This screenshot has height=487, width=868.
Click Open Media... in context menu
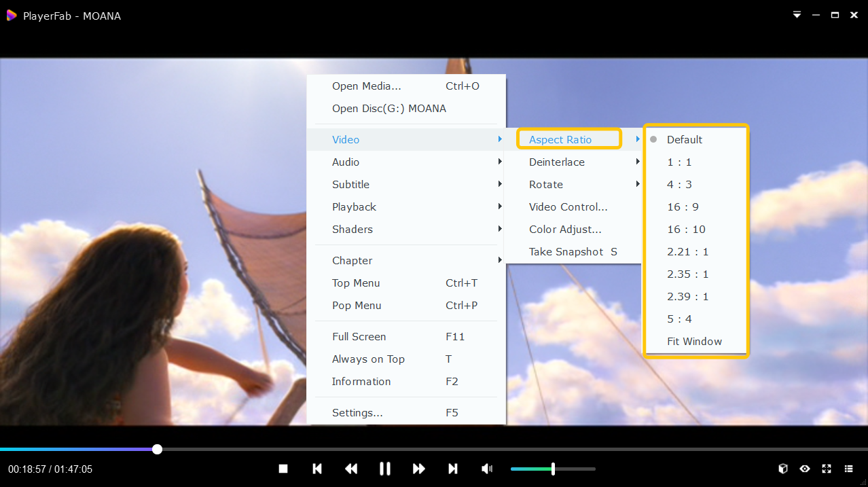tap(406, 86)
